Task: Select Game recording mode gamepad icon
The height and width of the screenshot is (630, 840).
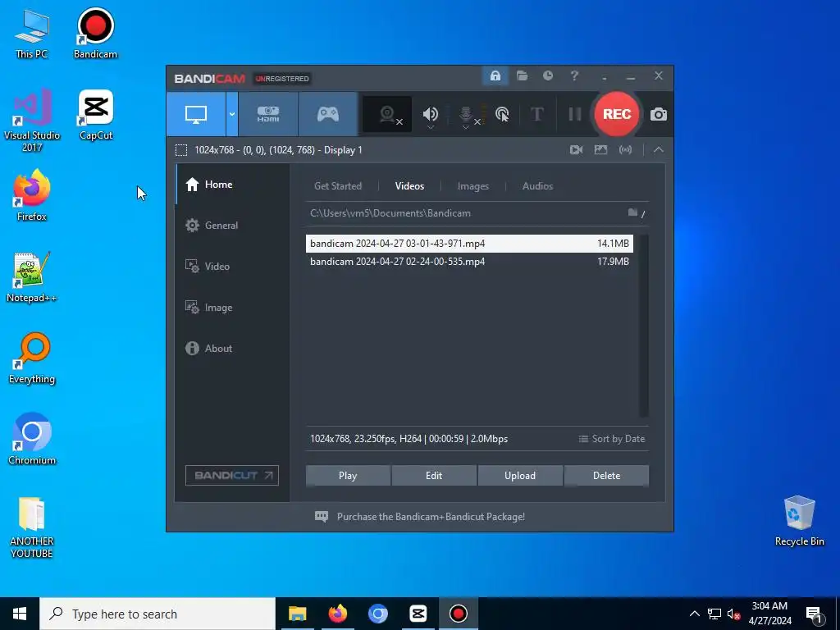Action: click(x=328, y=114)
